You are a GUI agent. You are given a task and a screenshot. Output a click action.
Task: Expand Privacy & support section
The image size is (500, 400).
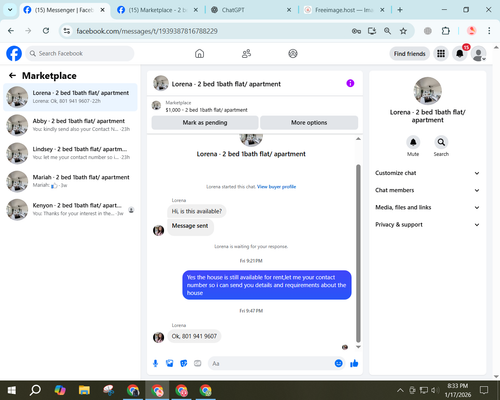click(x=427, y=225)
